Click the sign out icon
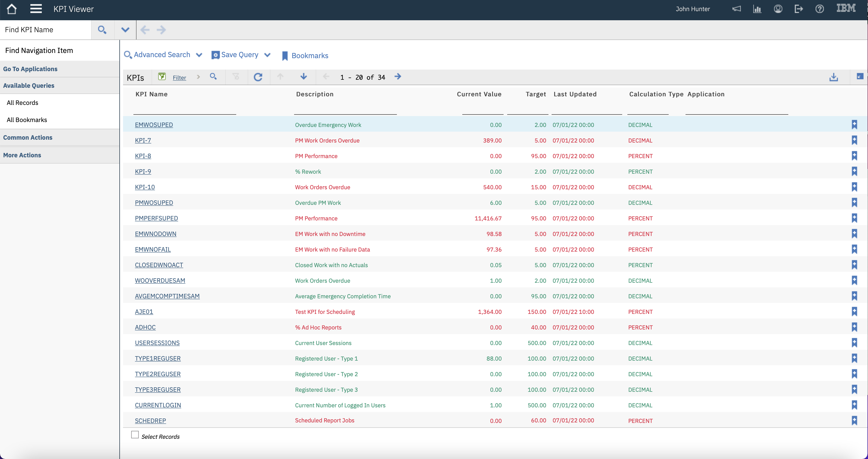Viewport: 868px width, 459px height. [x=799, y=9]
